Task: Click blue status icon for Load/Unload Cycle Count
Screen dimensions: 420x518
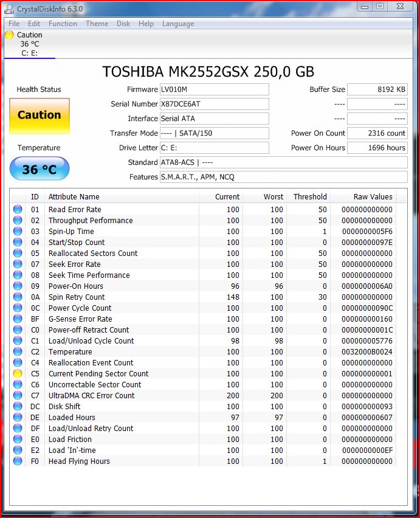Action: coord(18,340)
